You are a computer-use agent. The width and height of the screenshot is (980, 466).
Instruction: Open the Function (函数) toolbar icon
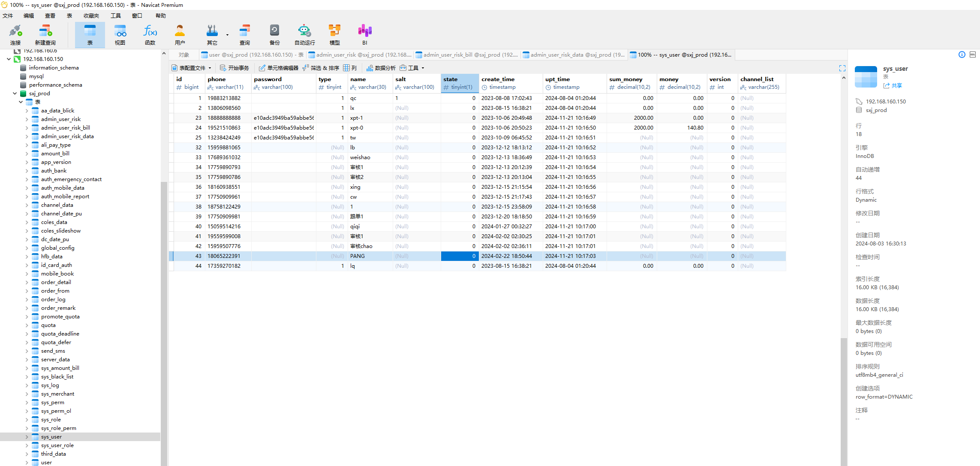click(150, 35)
